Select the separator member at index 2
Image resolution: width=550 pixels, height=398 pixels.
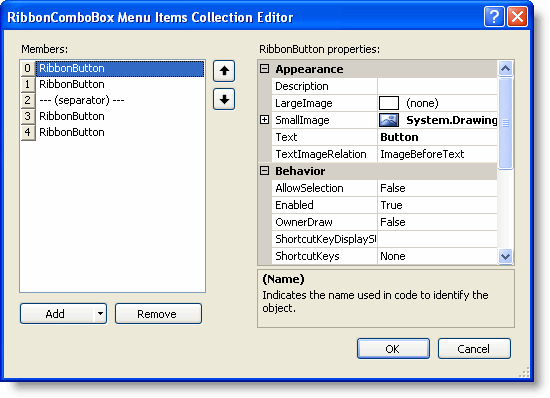click(x=120, y=100)
